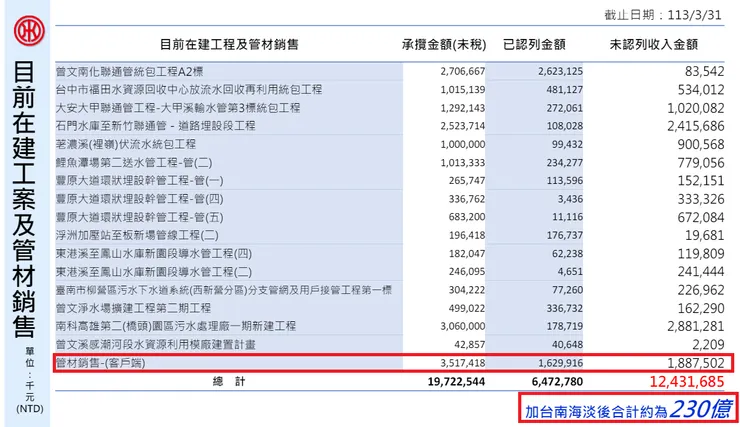Screen dimensions: 740x427
Task: Click the value 672,084
Action: [x=701, y=217]
